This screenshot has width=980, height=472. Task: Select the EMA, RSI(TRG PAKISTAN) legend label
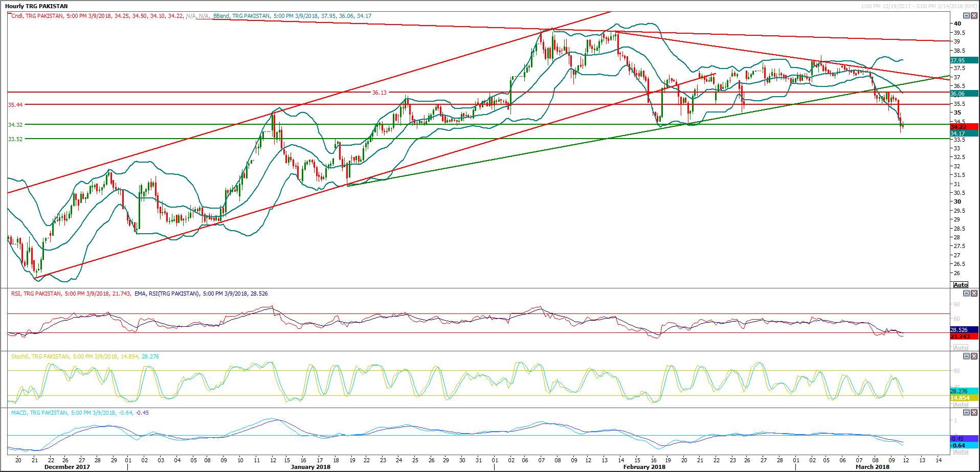tap(167, 294)
